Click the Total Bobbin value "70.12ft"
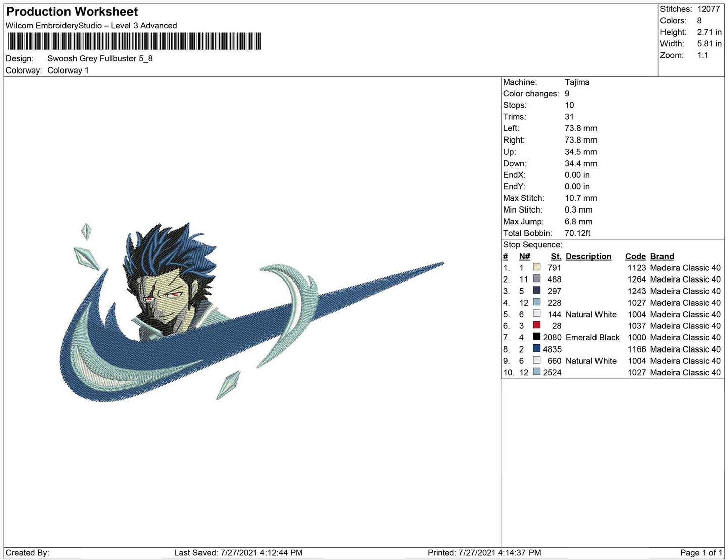 [x=578, y=233]
